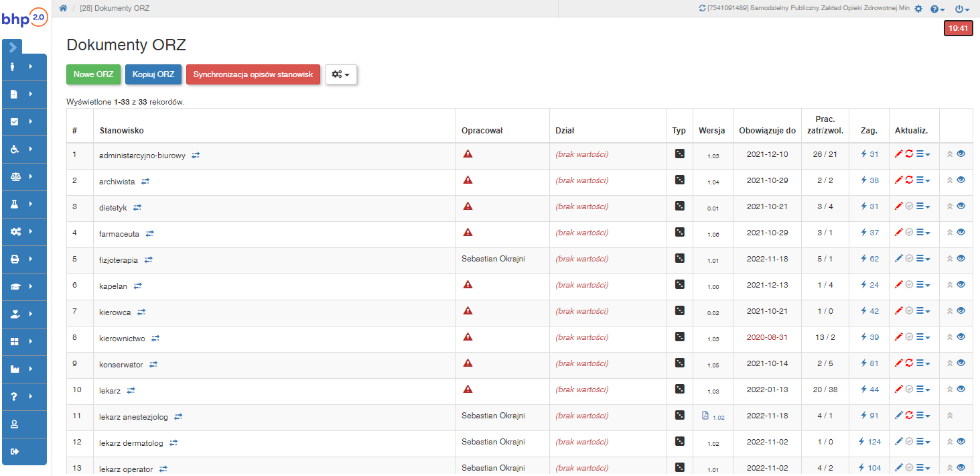Click the red refresh icon in konserwator row
Image resolution: width=980 pixels, height=476 pixels.
(909, 363)
